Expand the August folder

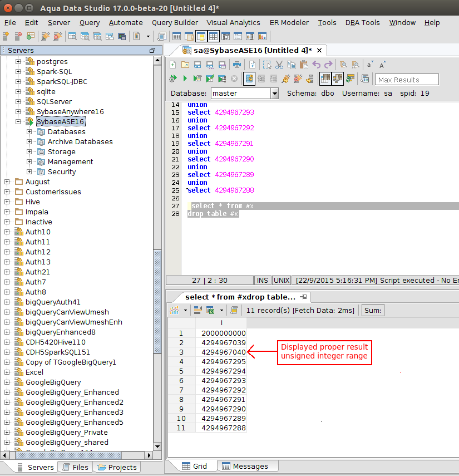pos(7,182)
